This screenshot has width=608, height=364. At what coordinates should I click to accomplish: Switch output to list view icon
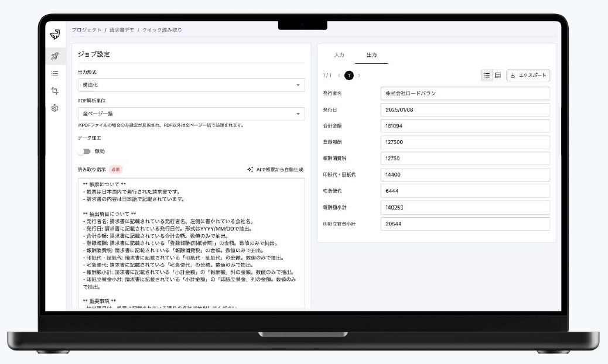coord(487,75)
